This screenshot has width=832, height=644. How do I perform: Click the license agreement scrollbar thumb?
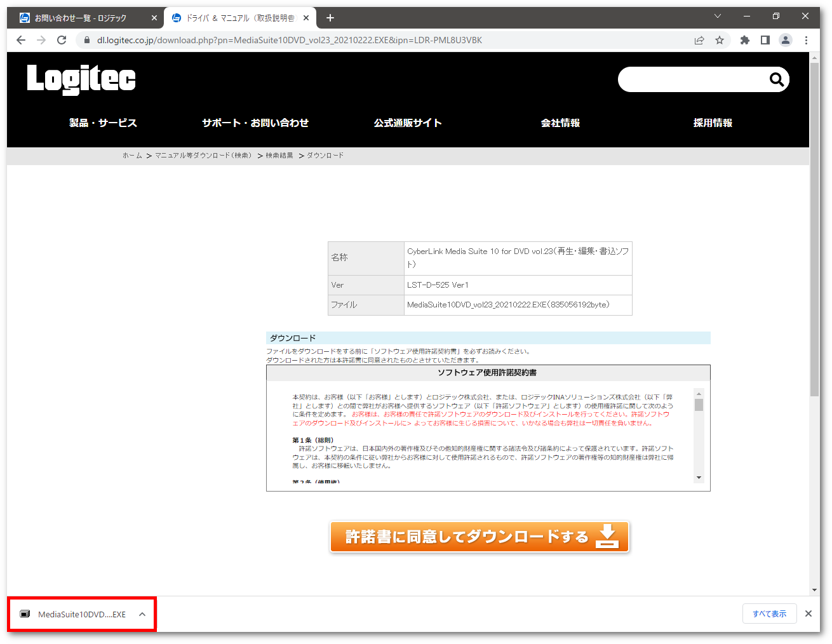pyautogui.click(x=699, y=405)
